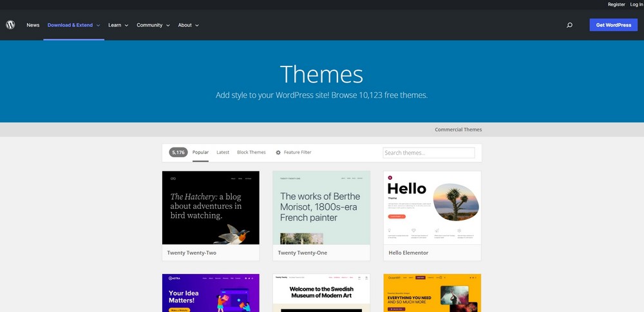Click the Twenty Twenty-Two theme name

(x=191, y=253)
